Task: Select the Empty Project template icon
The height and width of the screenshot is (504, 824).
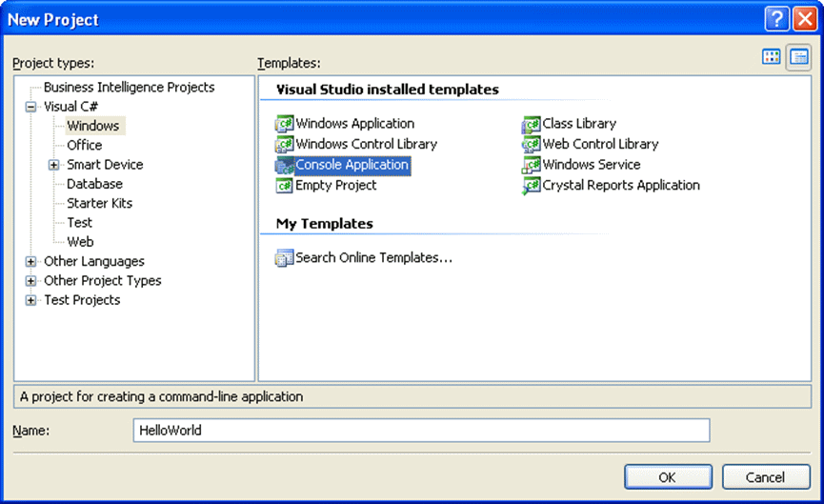Action: (284, 186)
